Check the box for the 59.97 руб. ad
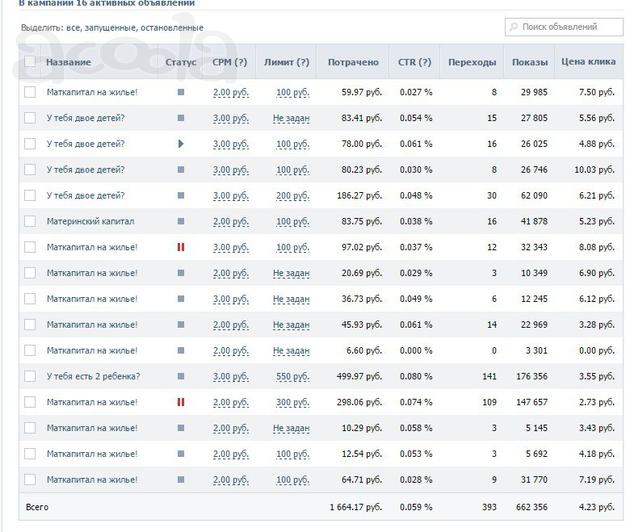This screenshot has width=626, height=532. 30,92
